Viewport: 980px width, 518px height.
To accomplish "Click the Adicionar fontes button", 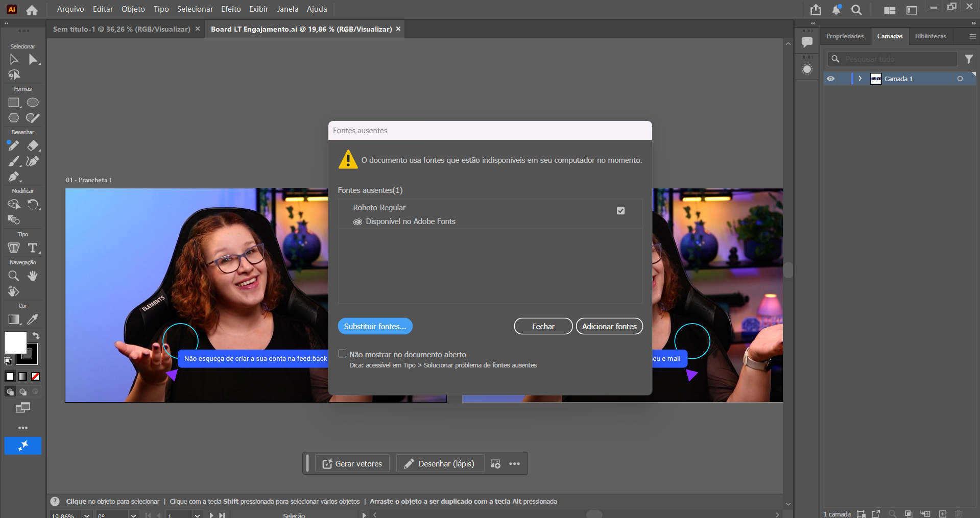I will click(x=609, y=327).
